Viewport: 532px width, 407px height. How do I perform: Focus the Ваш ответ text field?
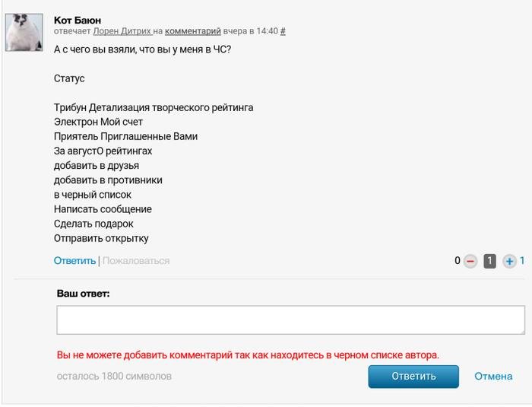[289, 320]
